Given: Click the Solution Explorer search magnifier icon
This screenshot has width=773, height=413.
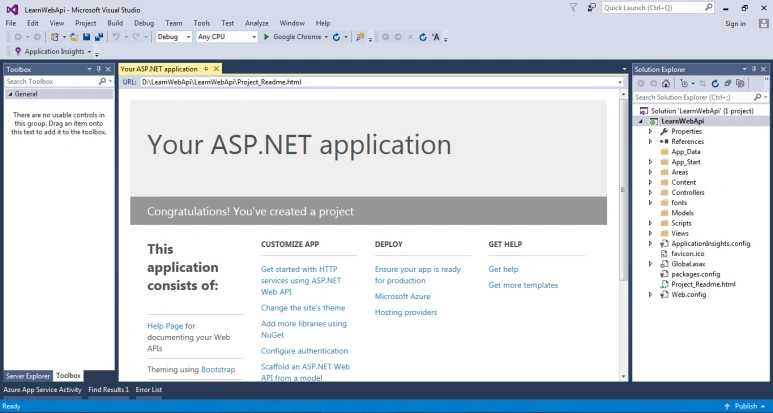Looking at the screenshot, I should pos(757,97).
